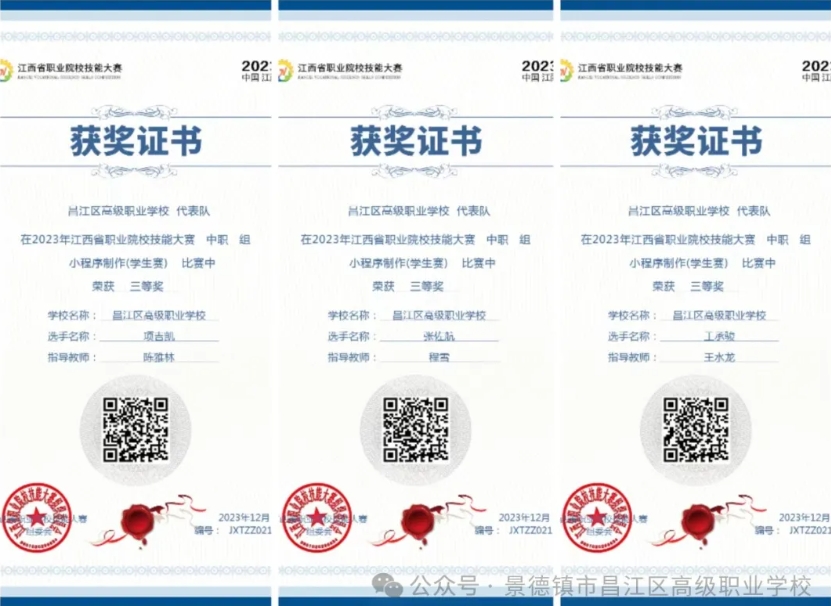831x606 pixels.
Task: Click the QR code on the left certificate
Action: click(x=137, y=429)
